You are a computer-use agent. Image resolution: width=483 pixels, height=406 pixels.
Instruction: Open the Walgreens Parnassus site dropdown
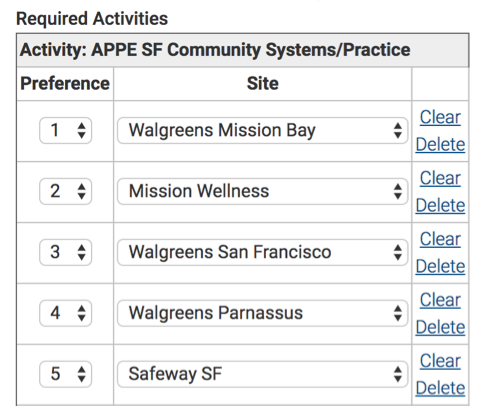(x=263, y=313)
